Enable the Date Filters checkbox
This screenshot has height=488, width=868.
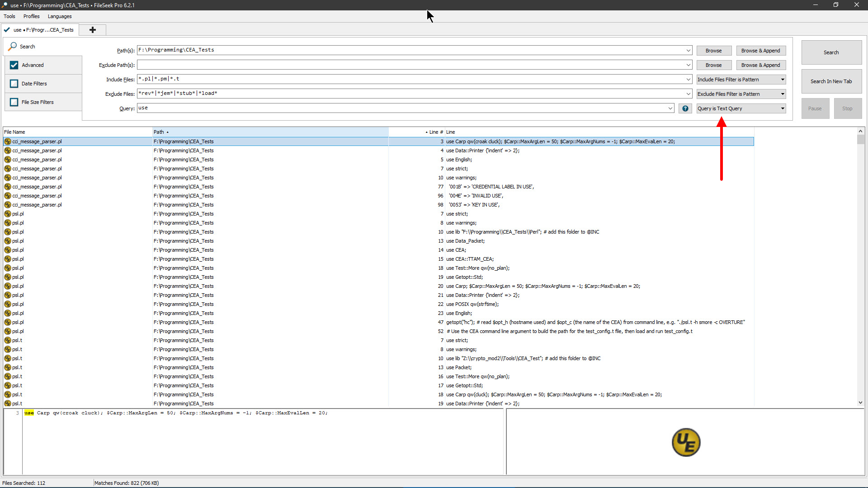tap(14, 84)
